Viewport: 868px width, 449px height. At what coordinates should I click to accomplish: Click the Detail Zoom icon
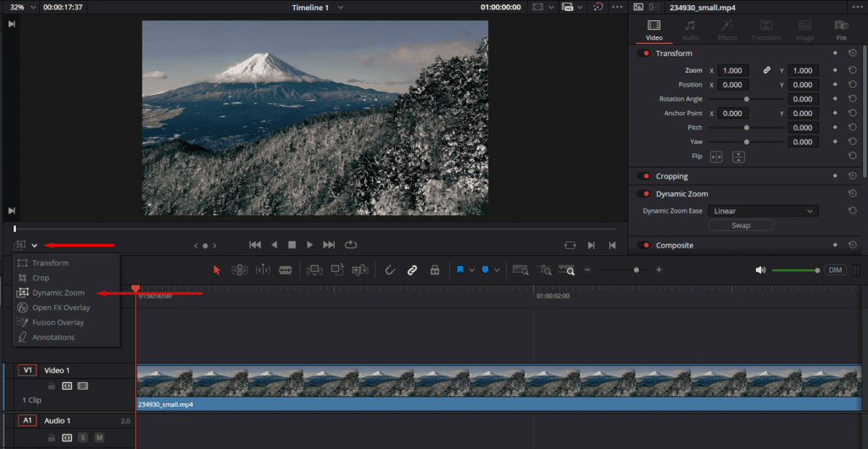click(543, 270)
